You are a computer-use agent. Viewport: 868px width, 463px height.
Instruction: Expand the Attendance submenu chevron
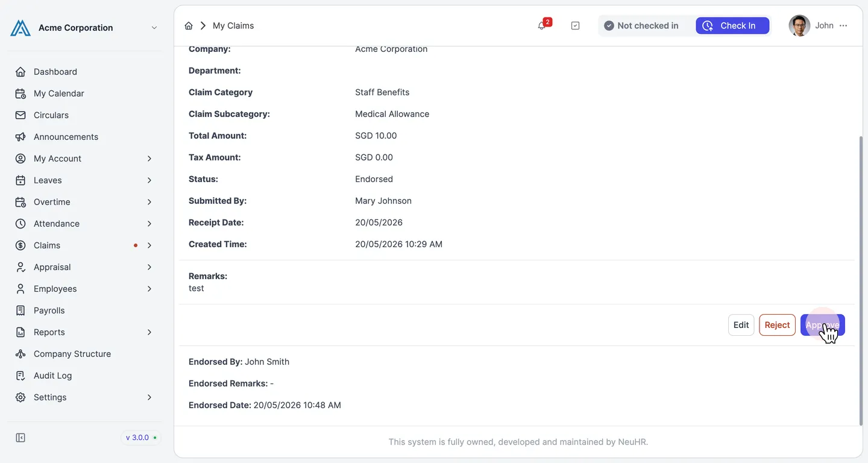click(x=149, y=224)
